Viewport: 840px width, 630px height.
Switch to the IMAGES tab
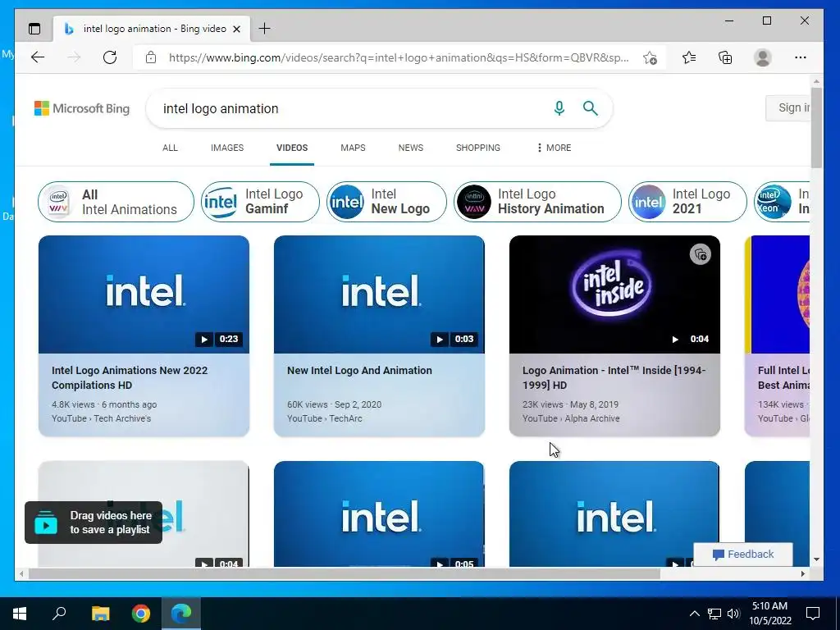(227, 148)
